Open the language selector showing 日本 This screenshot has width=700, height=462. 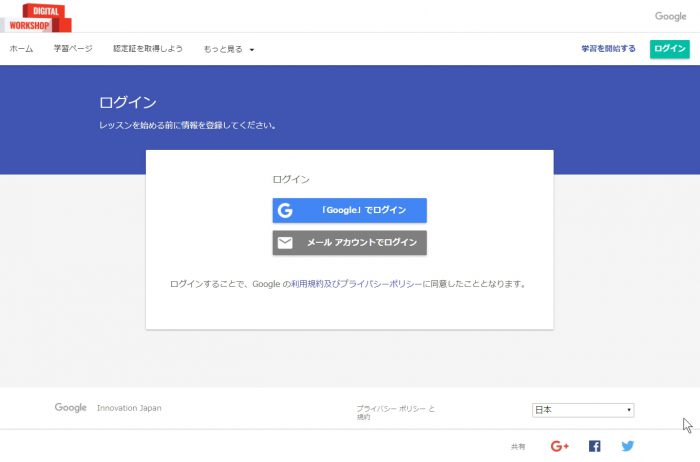(x=583, y=410)
